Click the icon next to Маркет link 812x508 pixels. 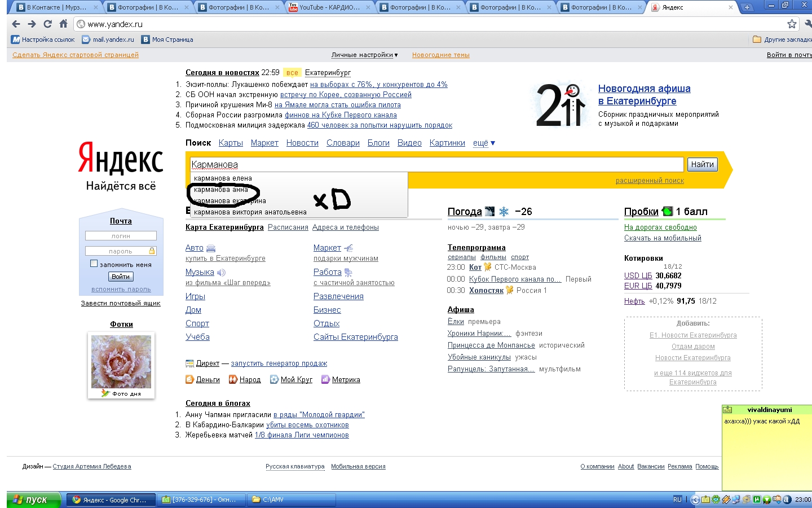coord(348,248)
